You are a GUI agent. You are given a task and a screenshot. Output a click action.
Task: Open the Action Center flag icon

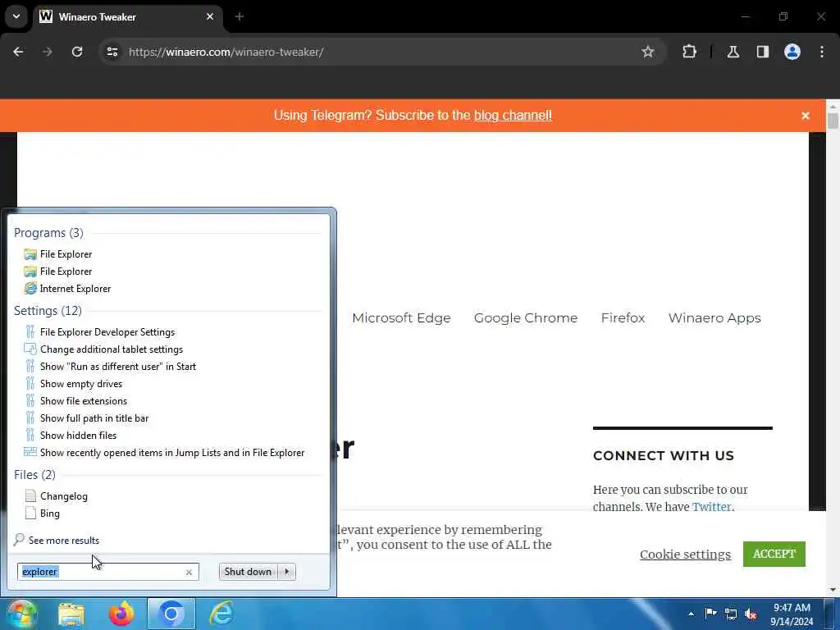tap(710, 614)
